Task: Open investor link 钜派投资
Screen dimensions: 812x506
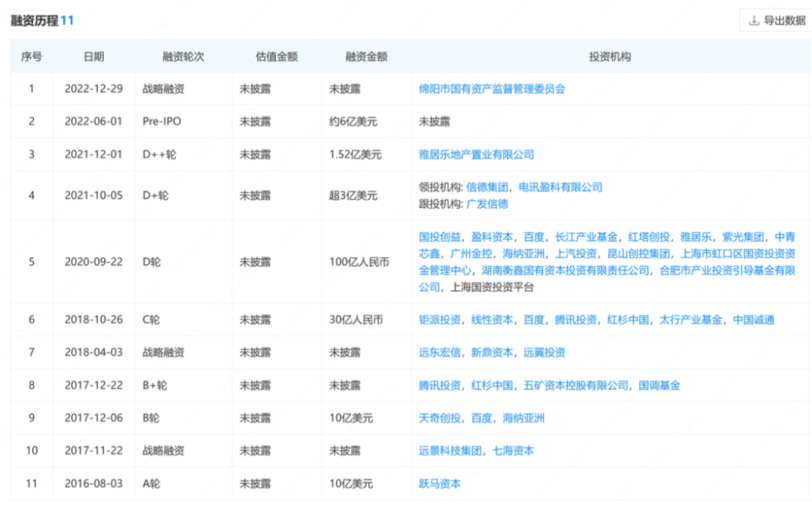Action: 440,320
